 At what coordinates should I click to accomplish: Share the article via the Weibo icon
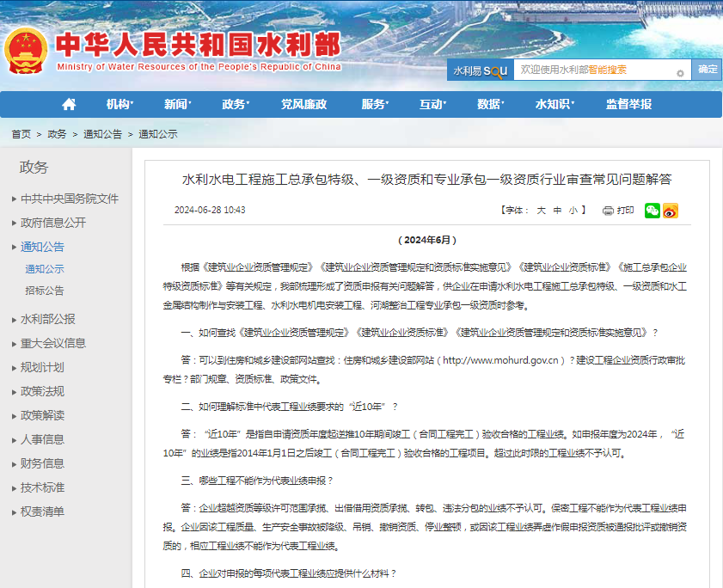(669, 211)
